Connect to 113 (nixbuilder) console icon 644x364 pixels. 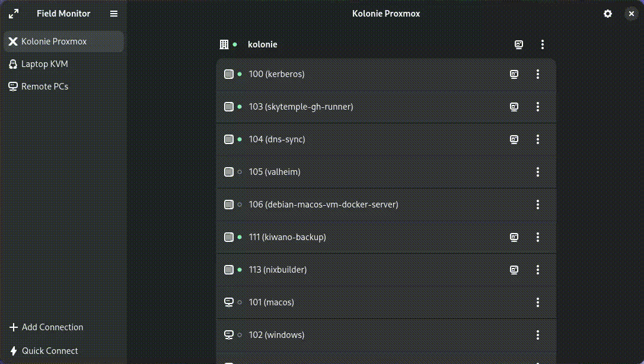514,270
